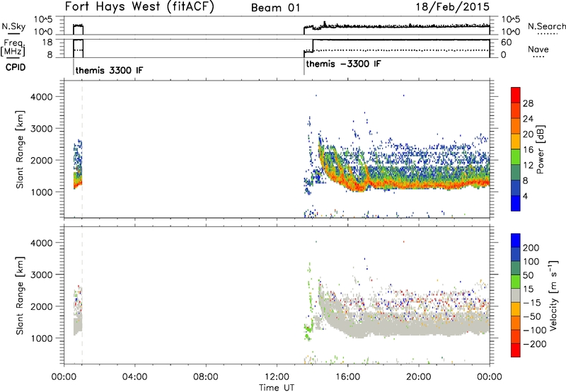Click the 'CPID' row label

tap(16, 67)
